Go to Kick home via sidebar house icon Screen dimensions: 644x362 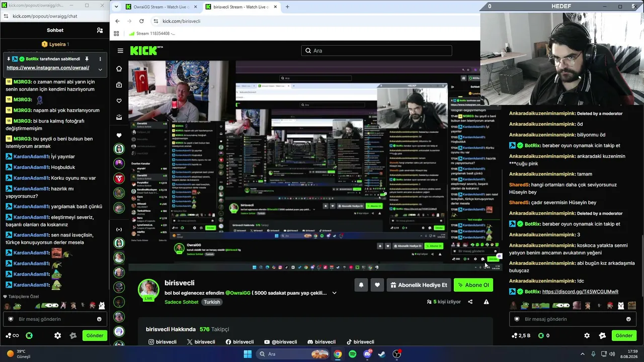[119, 68]
